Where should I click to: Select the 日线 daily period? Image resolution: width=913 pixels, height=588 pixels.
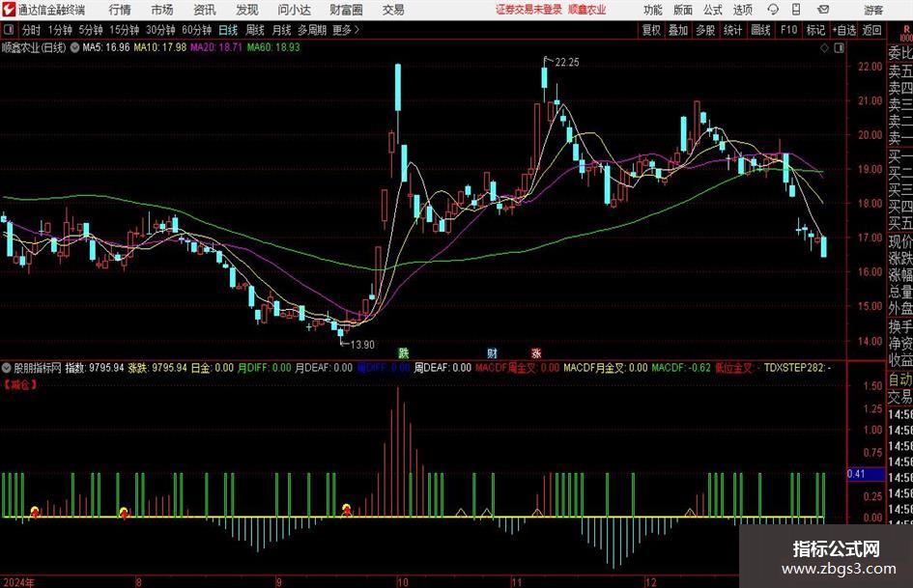[x=228, y=30]
